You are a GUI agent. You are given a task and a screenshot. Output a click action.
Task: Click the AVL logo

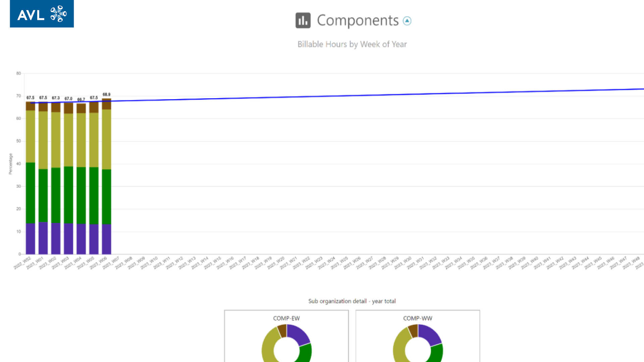point(42,14)
